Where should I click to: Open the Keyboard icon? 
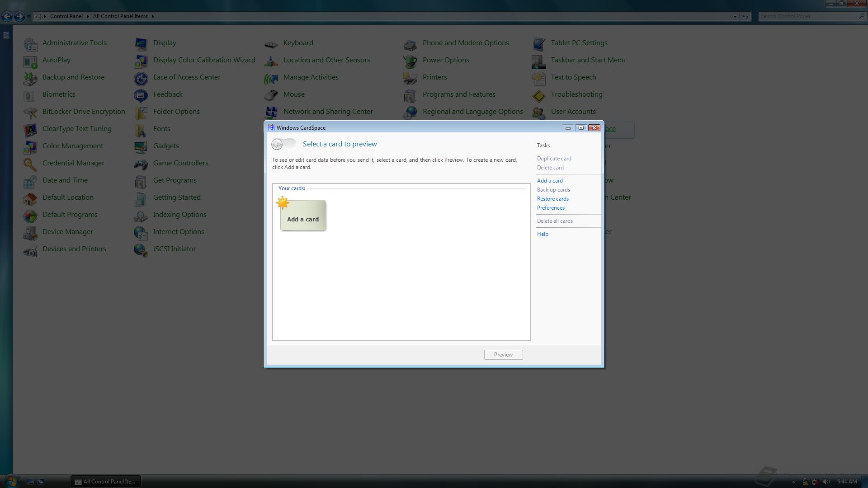(x=271, y=44)
